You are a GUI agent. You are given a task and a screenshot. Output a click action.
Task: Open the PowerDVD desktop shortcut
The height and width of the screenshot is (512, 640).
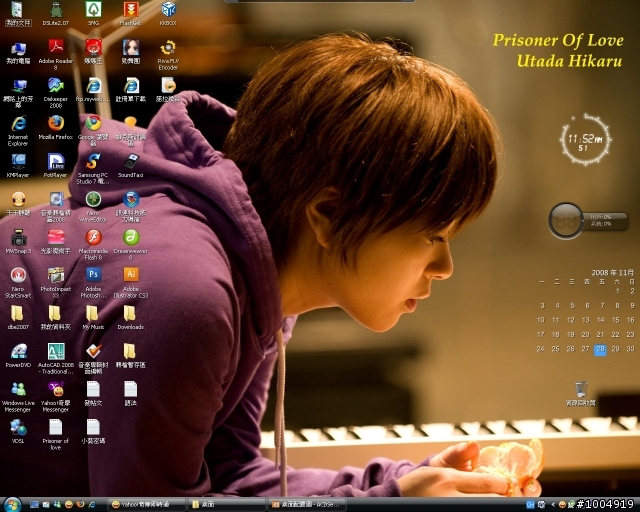tap(18, 355)
